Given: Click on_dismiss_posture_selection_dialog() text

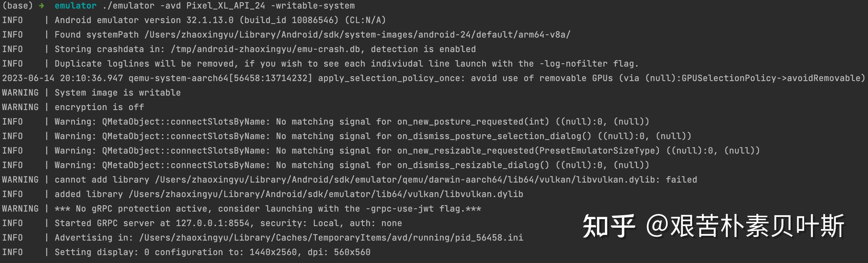Looking at the screenshot, I should point(494,136).
